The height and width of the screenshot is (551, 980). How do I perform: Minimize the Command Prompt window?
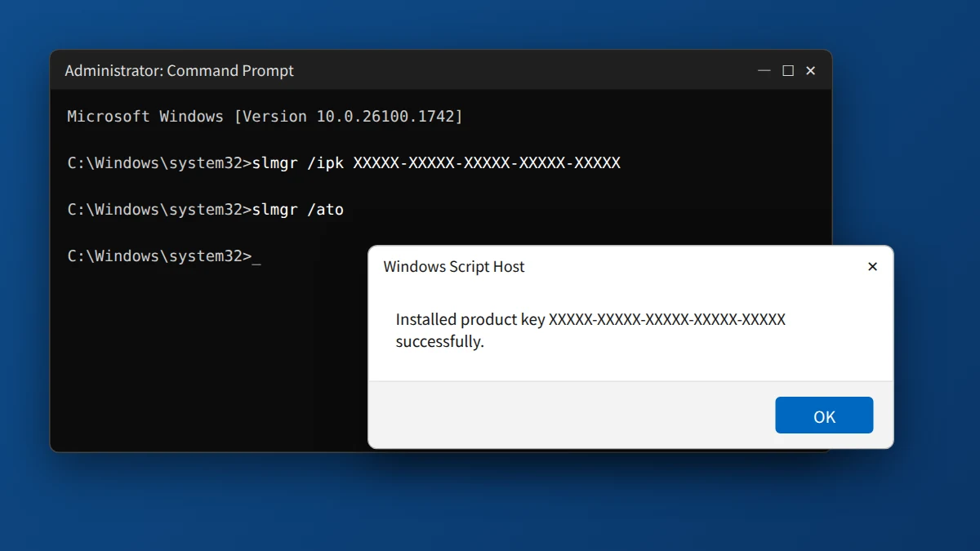pos(764,71)
